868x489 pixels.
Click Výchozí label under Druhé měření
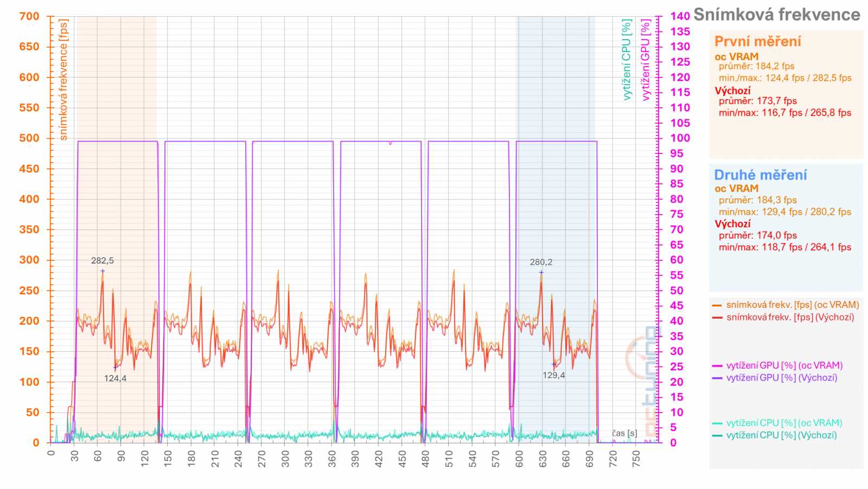coord(732,223)
